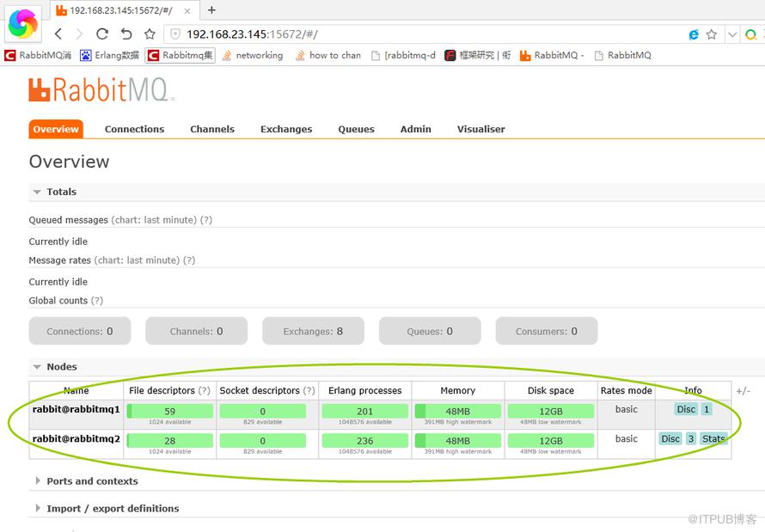
Task: Click the RabbitMQ logo
Action: [101, 89]
